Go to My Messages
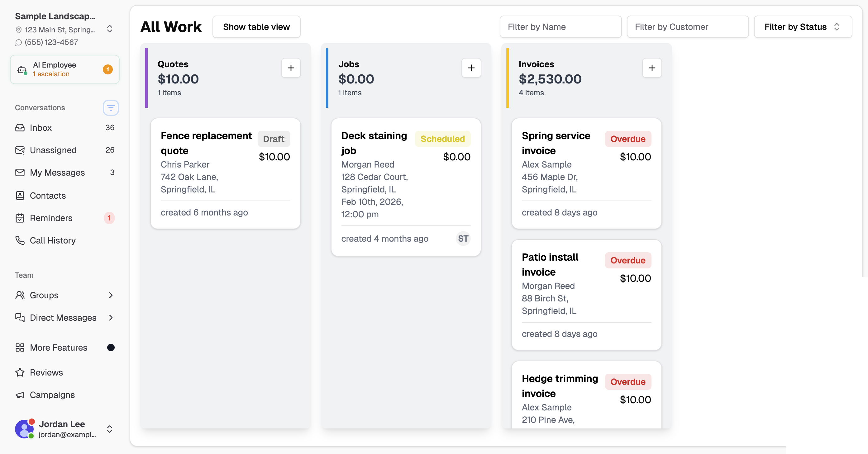This screenshot has width=868, height=454. click(x=65, y=173)
